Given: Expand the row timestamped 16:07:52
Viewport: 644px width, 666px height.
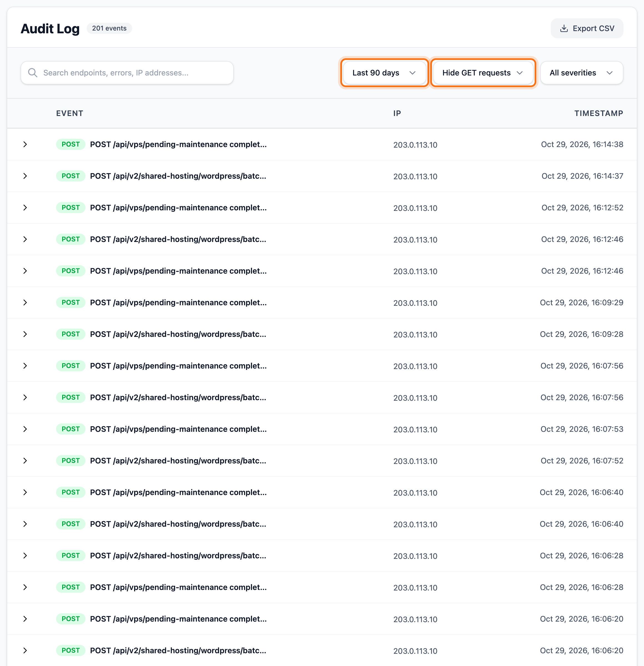Looking at the screenshot, I should pyautogui.click(x=25, y=461).
